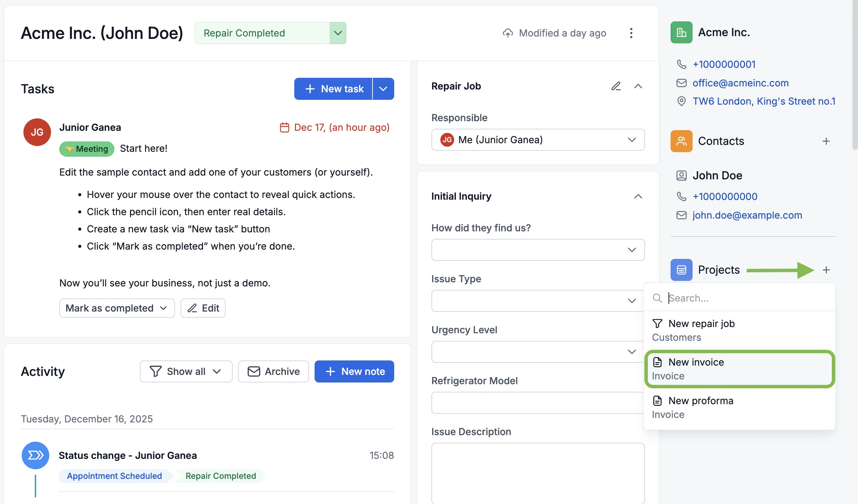This screenshot has width=858, height=504.
Task: Click the envelope icon beside office@acmeinc.com
Action: coord(681,83)
